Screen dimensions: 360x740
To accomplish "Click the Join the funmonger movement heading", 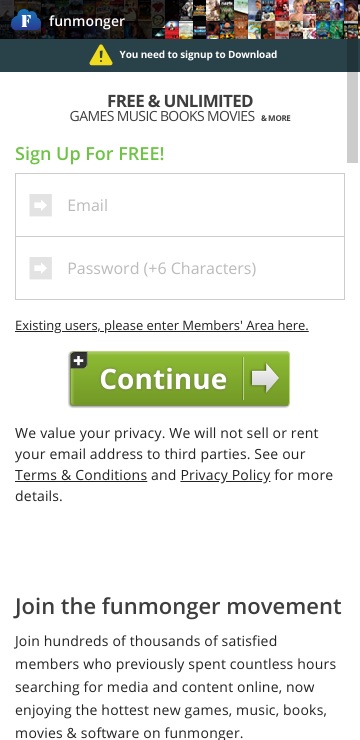I will 178,606.
